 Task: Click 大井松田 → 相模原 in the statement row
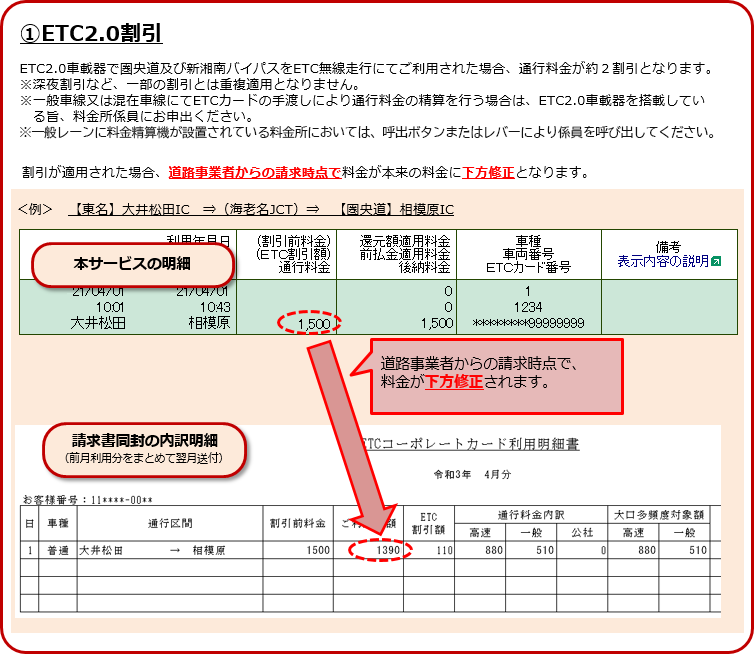(152, 551)
